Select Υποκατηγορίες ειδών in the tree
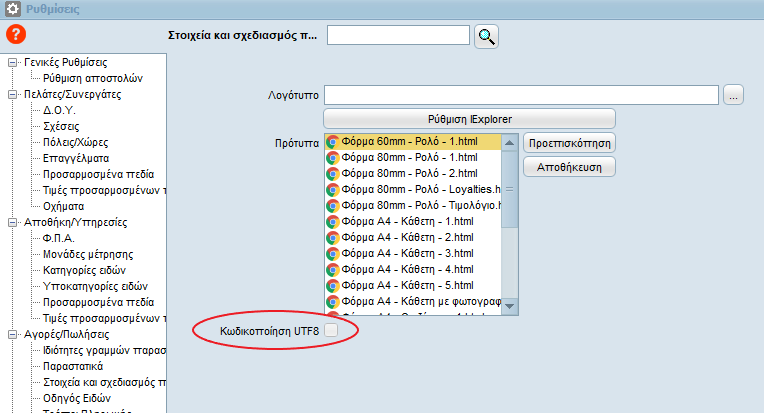 point(95,286)
